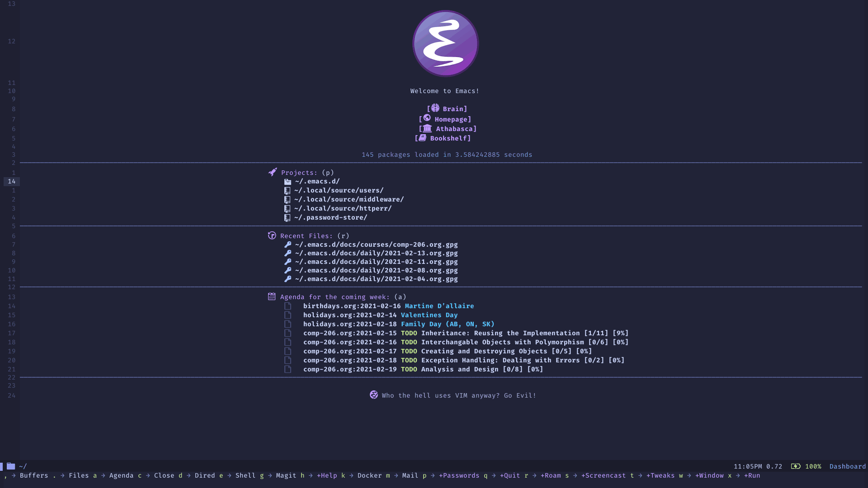The width and height of the screenshot is (868, 488).
Task: Select the calendar Agenda icon
Action: (271, 296)
